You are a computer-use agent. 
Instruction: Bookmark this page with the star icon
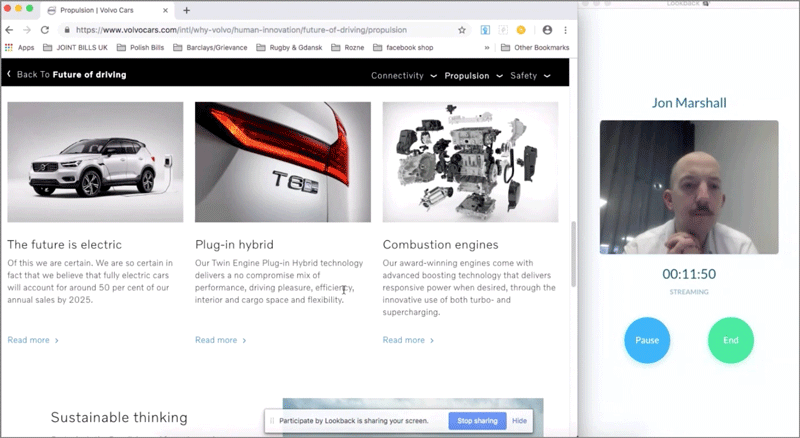[x=462, y=30]
